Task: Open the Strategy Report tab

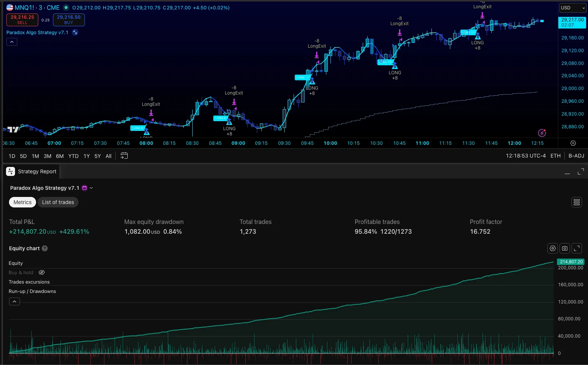Action: click(x=32, y=171)
